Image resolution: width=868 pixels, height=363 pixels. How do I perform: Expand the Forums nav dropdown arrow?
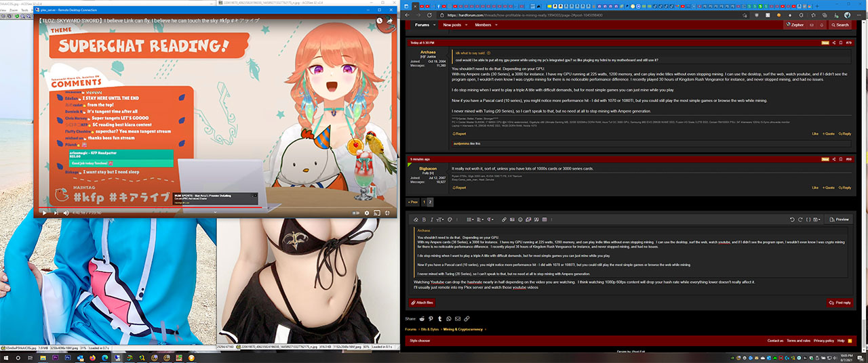pyautogui.click(x=434, y=25)
